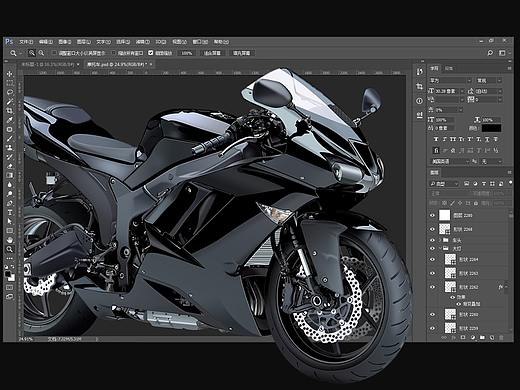Hide the 大灯 layer group

click(432, 249)
